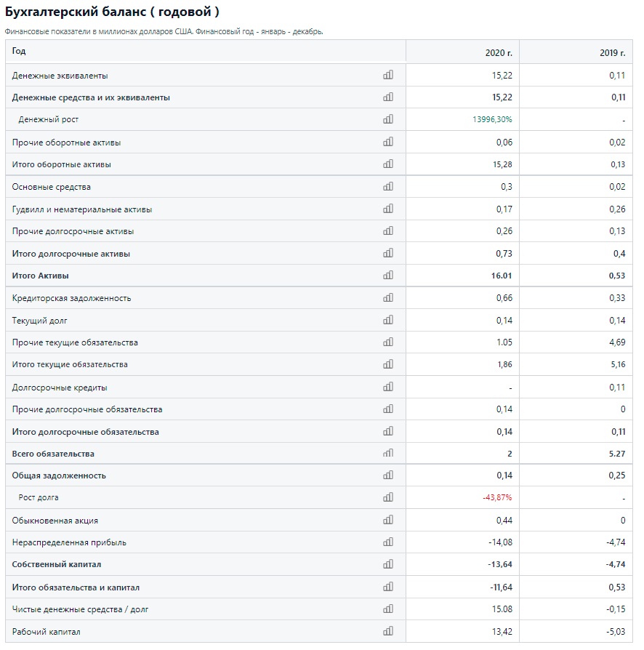This screenshot has height=650, width=644.
Task: Click the 13996,30% cash growth value
Action: (492, 119)
